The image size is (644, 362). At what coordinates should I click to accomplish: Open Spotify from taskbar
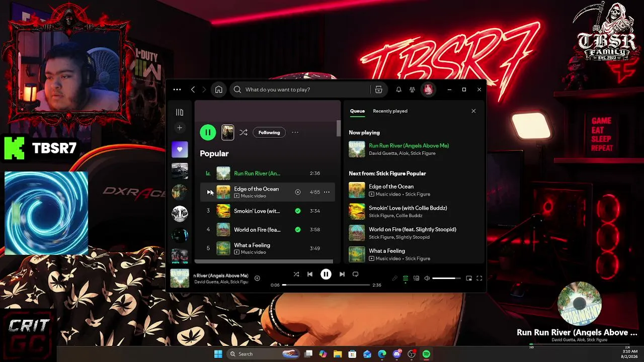[426, 354]
